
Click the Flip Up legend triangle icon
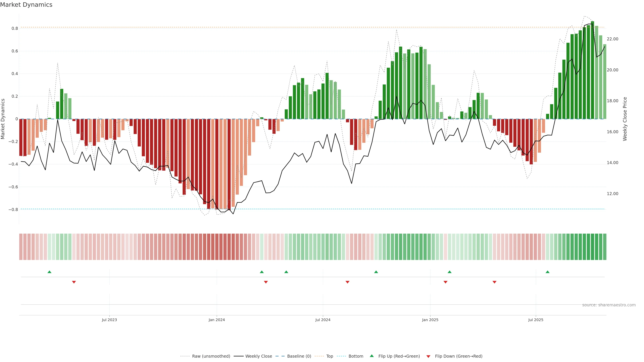[x=372, y=356]
